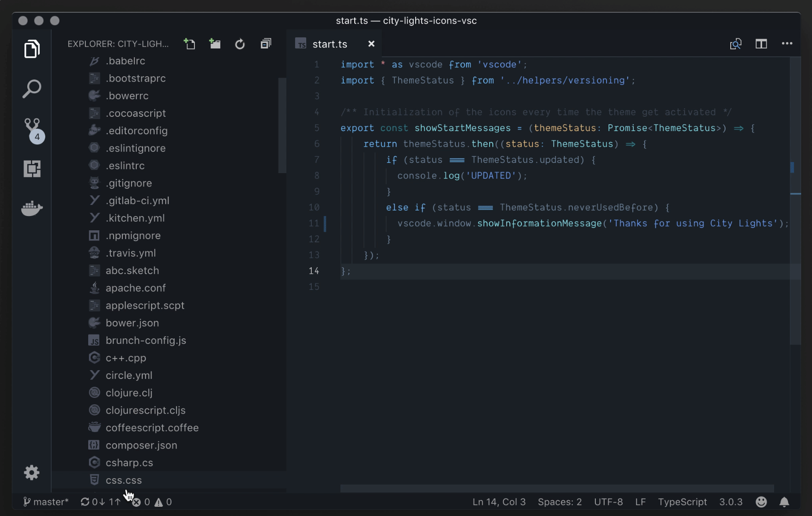Click the New File icon in Explorer
Screen dimensions: 812x516
coord(189,44)
